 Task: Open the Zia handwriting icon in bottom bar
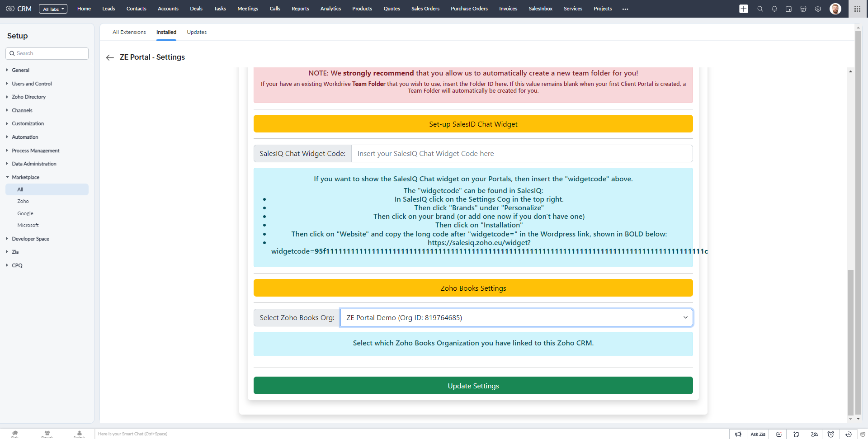[x=814, y=434]
